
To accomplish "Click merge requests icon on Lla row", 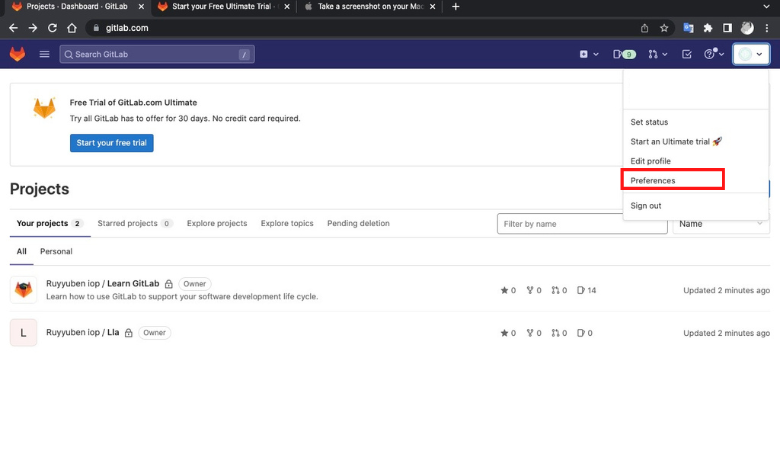I will 555,333.
